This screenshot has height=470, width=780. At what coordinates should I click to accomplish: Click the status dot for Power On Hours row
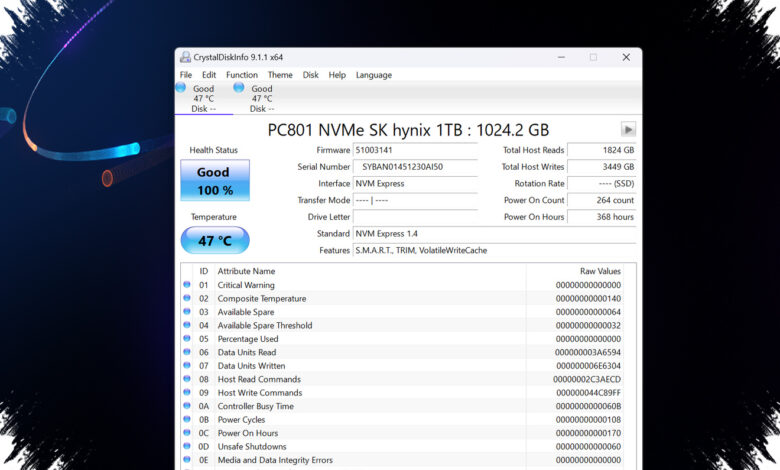pos(187,432)
